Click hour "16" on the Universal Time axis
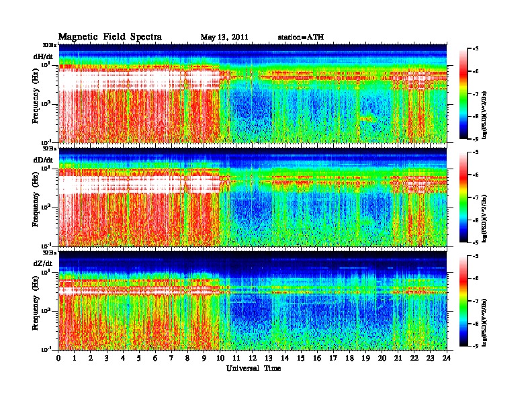 [x=317, y=358]
